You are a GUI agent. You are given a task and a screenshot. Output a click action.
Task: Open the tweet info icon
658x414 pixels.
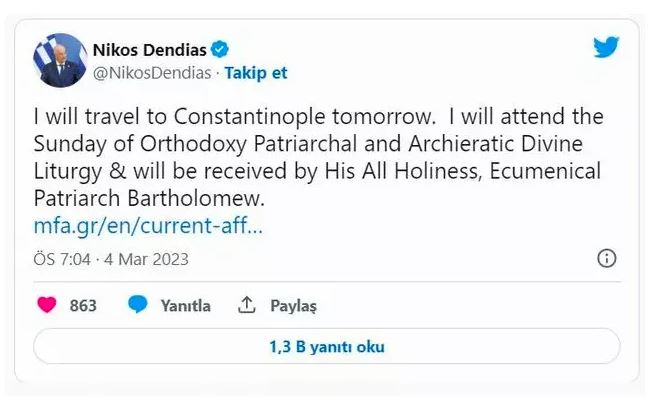606,259
